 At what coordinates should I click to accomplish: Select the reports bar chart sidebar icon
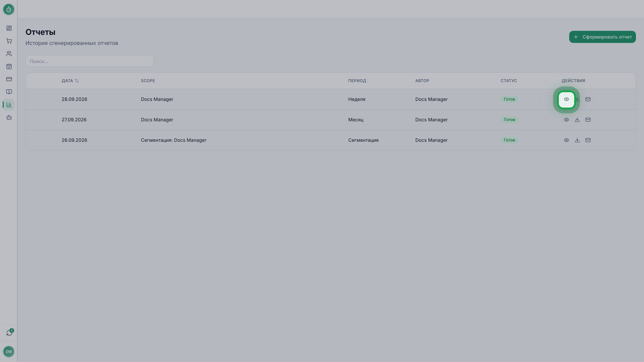pos(9,105)
